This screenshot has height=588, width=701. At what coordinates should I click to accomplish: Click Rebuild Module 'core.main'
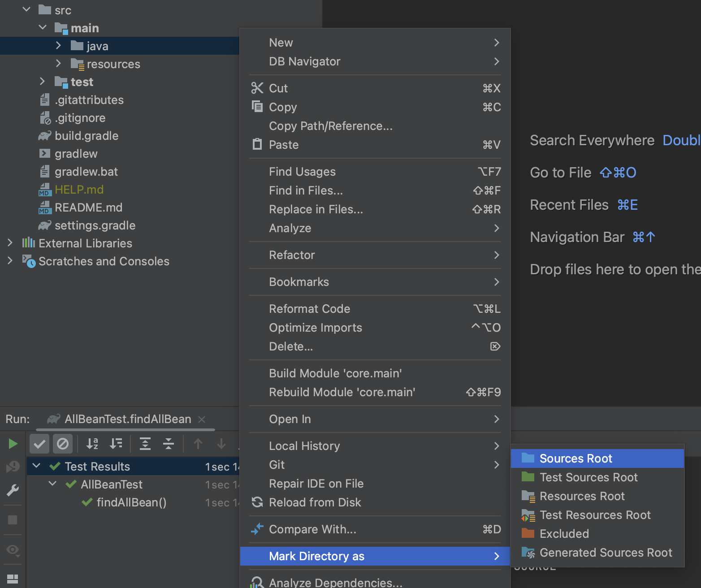(342, 392)
